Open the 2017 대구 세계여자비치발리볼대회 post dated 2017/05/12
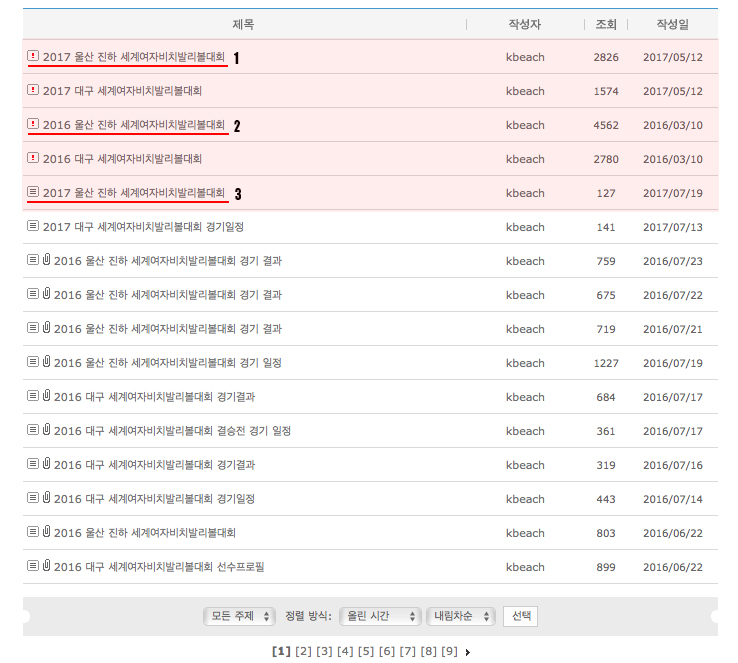Image resolution: width=738 pixels, height=663 pixels. click(x=122, y=91)
